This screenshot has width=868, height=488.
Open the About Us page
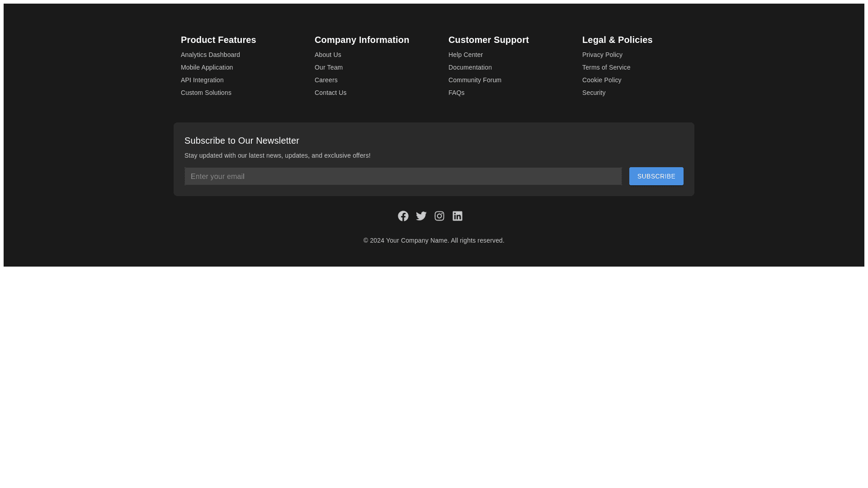(328, 55)
